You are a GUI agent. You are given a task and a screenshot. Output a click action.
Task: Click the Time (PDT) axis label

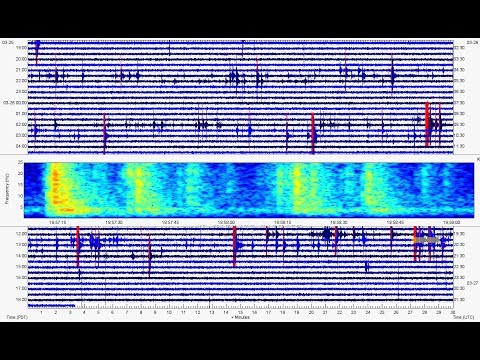[17, 317]
